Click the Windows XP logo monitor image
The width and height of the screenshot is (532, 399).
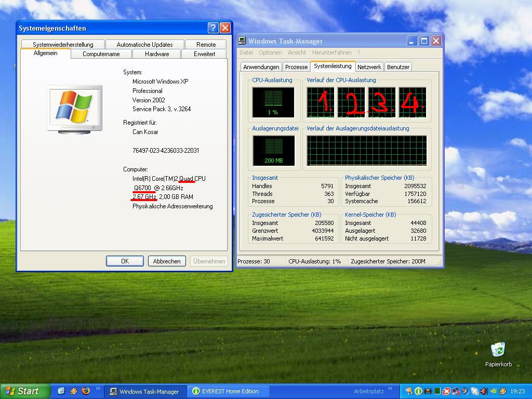[75, 109]
